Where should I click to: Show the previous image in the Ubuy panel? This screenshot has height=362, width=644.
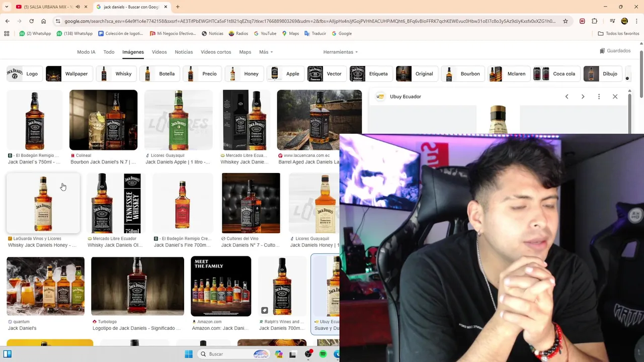[x=567, y=97]
